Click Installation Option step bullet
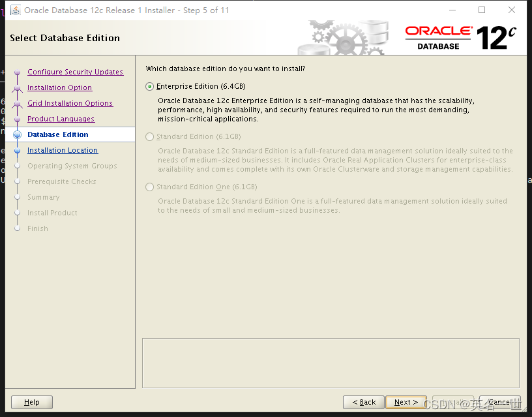This screenshot has height=417, width=532. [x=18, y=87]
